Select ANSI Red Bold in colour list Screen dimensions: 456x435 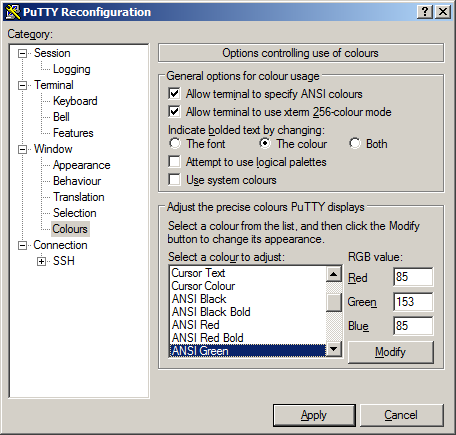[x=248, y=338]
